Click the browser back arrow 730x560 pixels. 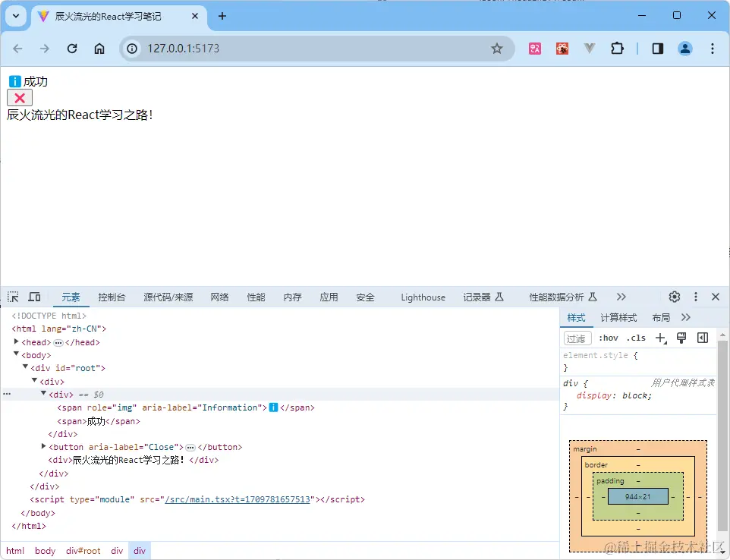17,49
